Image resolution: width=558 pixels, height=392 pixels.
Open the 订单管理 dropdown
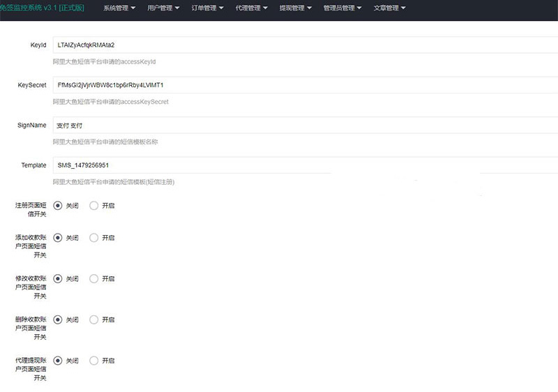coord(207,8)
